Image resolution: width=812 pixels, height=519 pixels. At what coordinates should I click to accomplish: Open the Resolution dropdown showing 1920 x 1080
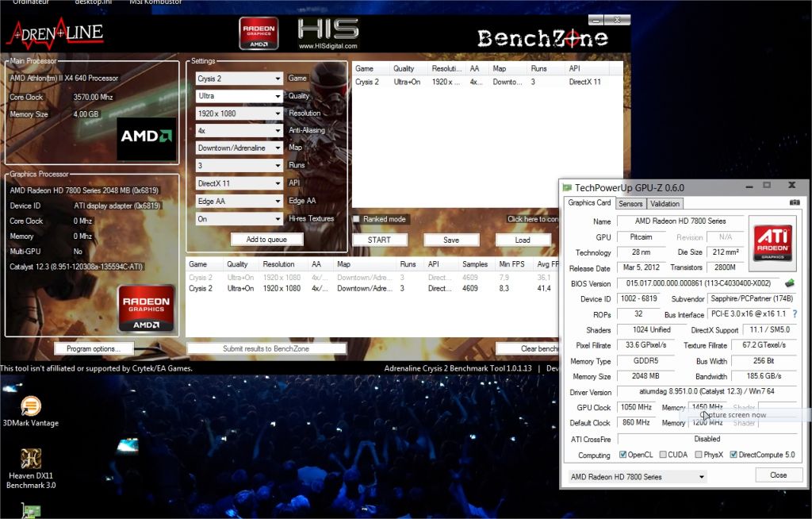[x=239, y=113]
